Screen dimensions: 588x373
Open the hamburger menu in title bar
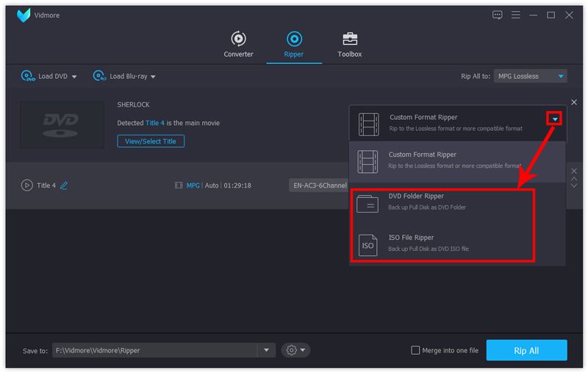pos(515,15)
